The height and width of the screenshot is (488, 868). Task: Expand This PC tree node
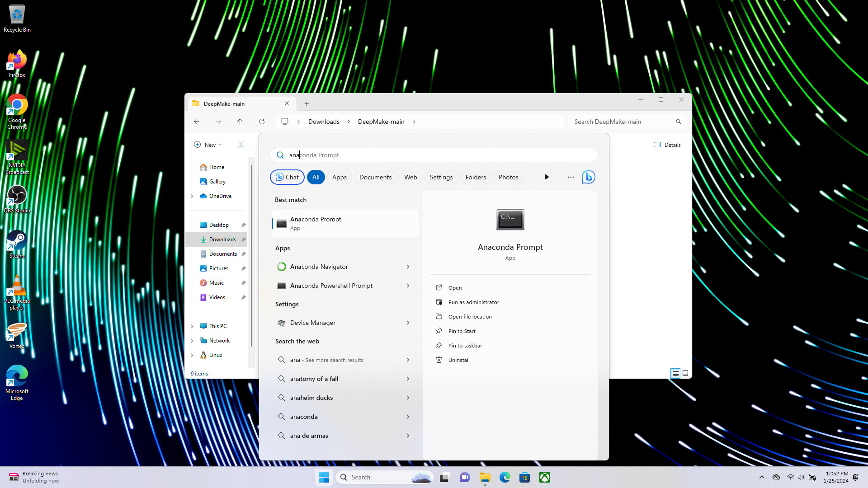point(192,326)
